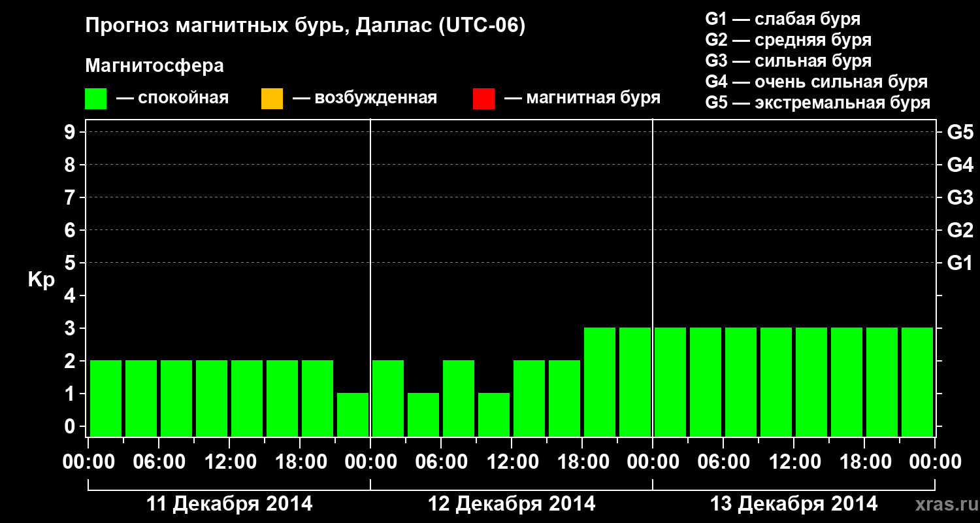Select the '12 Декабря 2014' date label

click(x=512, y=504)
